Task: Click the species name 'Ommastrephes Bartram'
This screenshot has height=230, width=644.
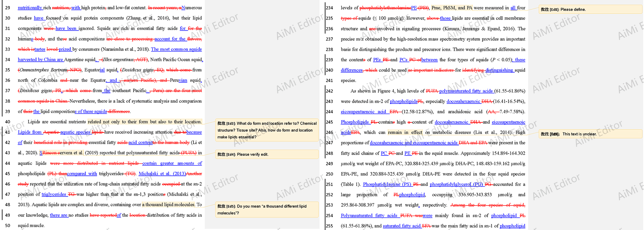Action: [43, 70]
